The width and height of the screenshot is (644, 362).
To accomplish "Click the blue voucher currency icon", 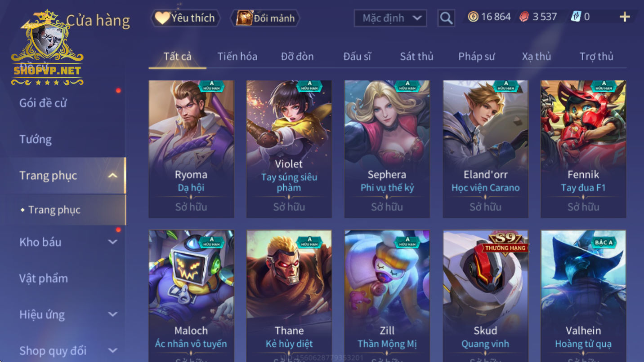I will pyautogui.click(x=576, y=17).
